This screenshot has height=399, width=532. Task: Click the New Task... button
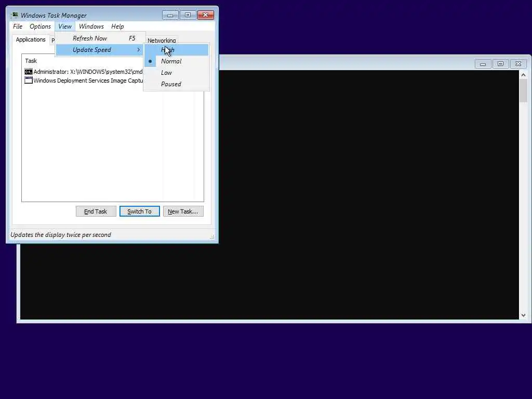coord(183,211)
